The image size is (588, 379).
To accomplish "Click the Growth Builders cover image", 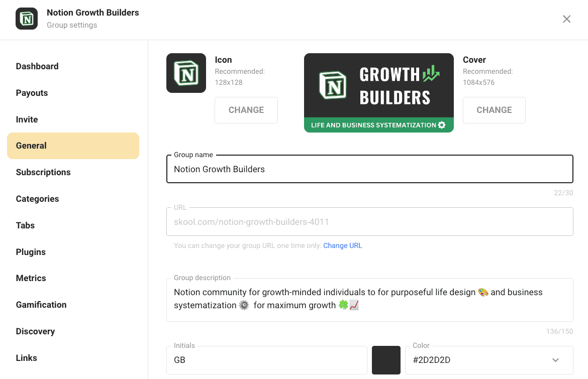I will tap(379, 93).
